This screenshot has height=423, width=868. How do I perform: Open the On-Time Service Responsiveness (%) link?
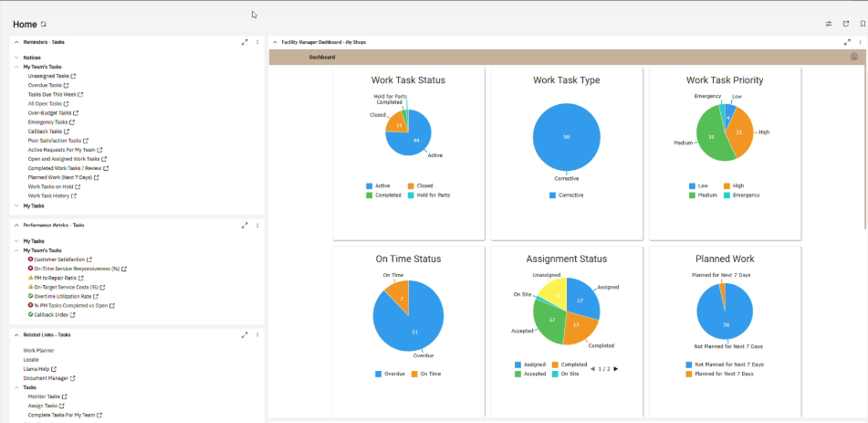[x=77, y=269]
